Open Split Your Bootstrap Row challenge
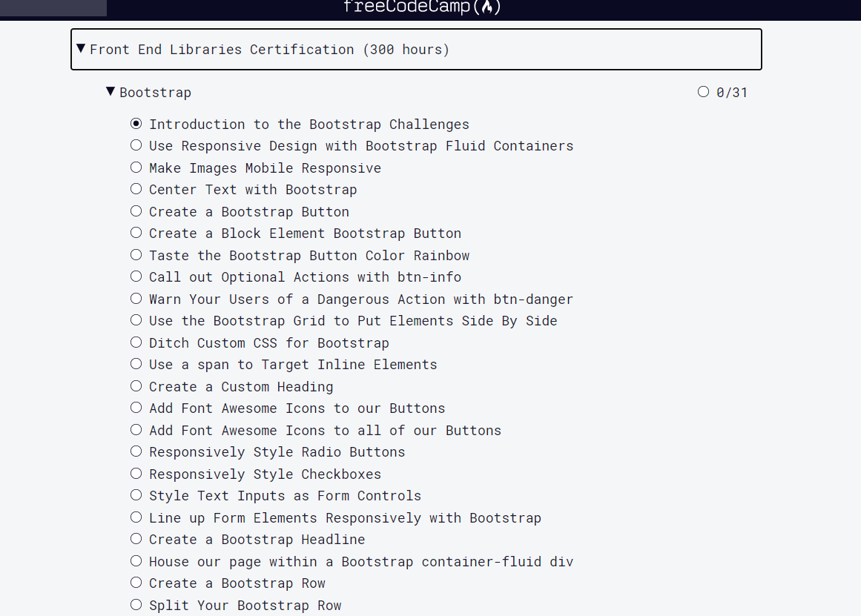Screen dimensions: 861x616 tap(245, 606)
